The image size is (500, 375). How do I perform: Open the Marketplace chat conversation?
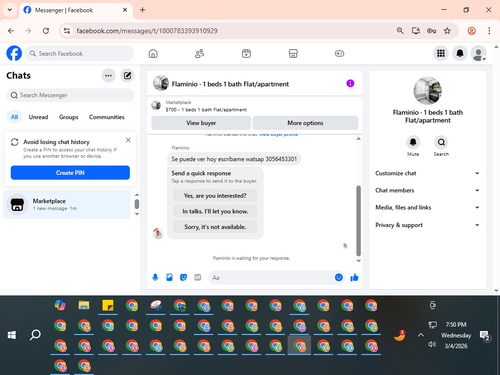tap(67, 204)
